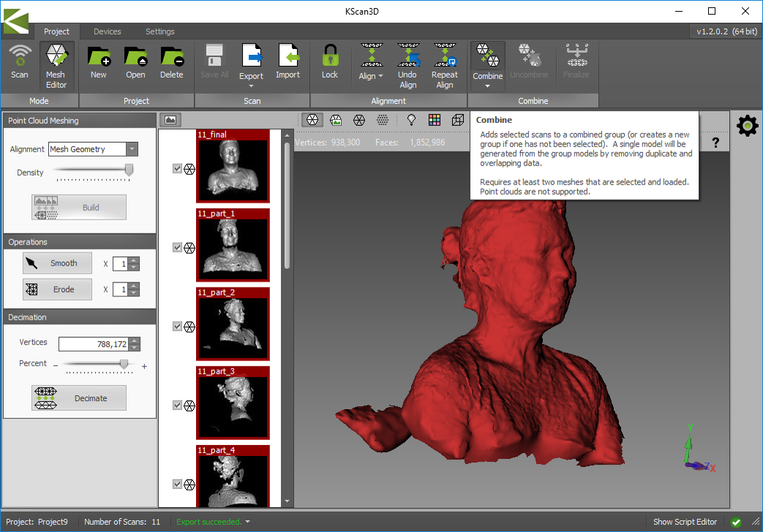Image resolution: width=763 pixels, height=532 pixels.
Task: Click the Decimate button
Action: point(79,398)
